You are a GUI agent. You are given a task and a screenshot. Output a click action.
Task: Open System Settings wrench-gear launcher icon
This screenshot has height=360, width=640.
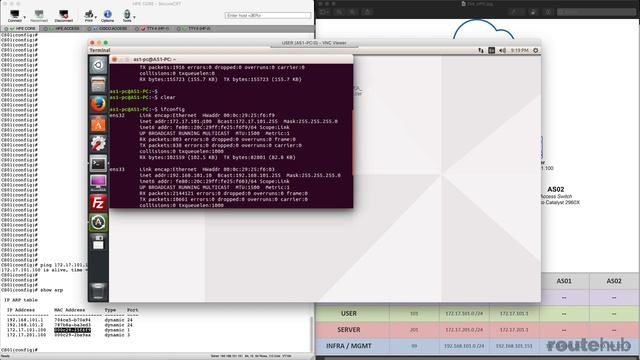pos(98,144)
